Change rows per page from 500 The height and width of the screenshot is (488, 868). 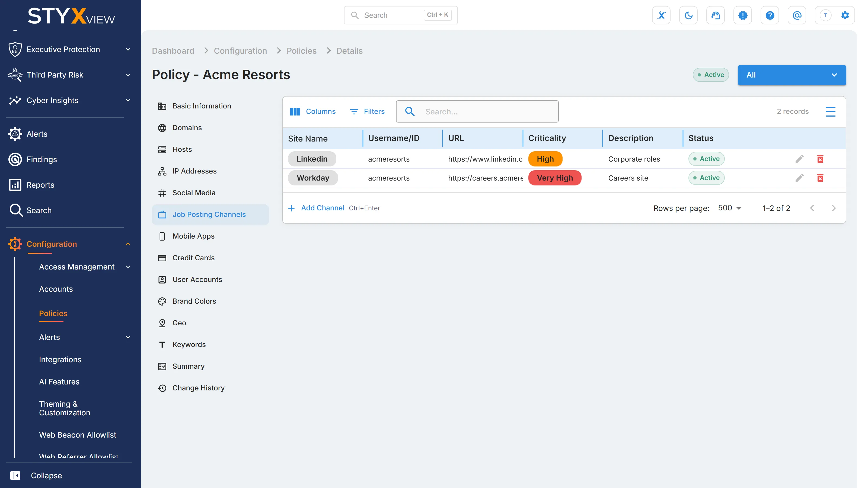click(729, 208)
